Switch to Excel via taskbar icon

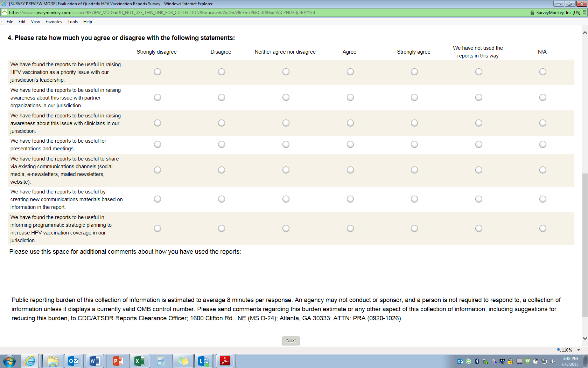click(139, 361)
